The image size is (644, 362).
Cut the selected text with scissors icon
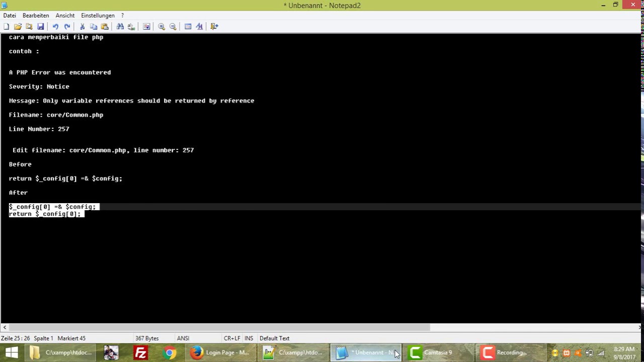point(82,27)
